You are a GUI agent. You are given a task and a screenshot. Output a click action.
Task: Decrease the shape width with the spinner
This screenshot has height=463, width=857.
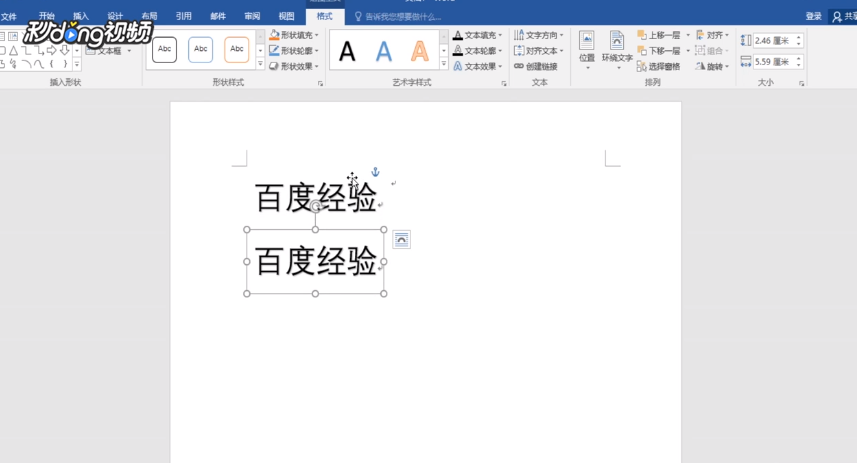click(x=799, y=65)
